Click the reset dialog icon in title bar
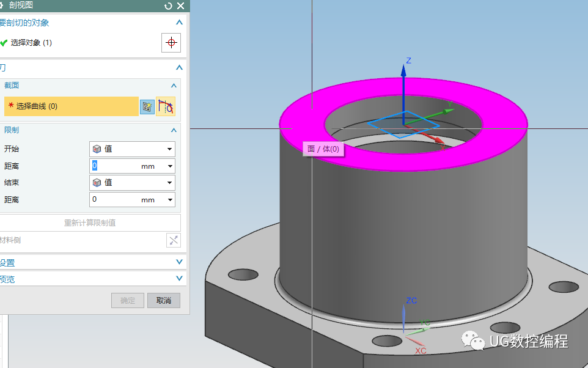The width and height of the screenshot is (588, 368). coord(169,6)
